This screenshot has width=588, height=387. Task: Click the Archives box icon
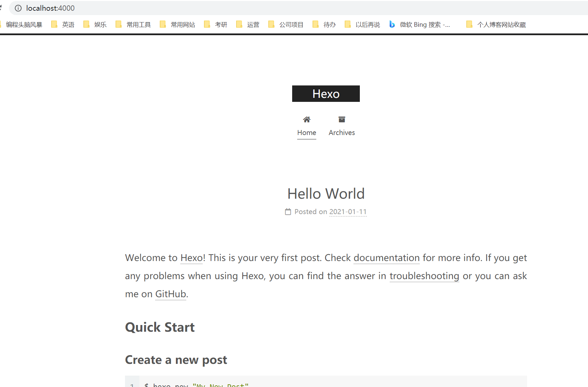(x=342, y=119)
